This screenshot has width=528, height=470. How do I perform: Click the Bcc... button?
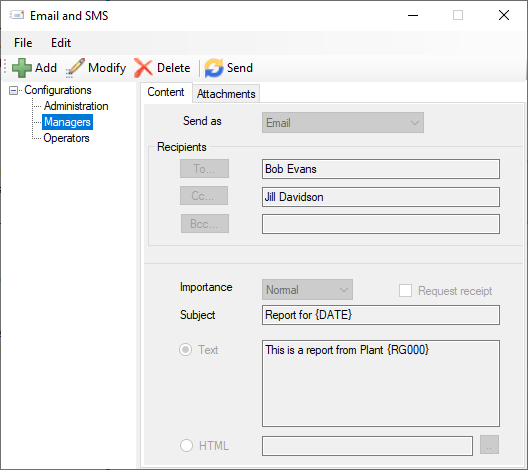[x=205, y=224]
